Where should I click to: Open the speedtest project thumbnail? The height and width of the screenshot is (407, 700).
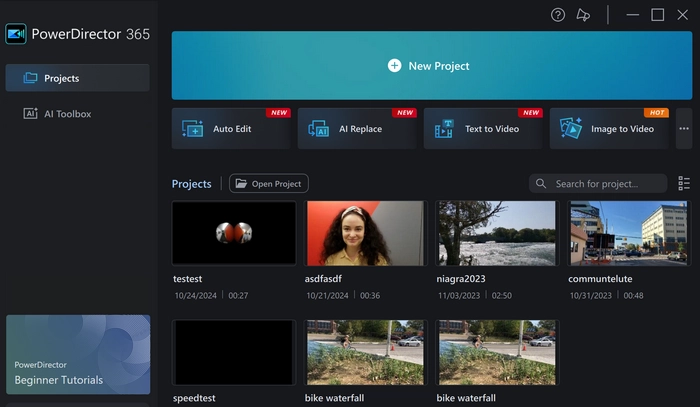pos(234,353)
